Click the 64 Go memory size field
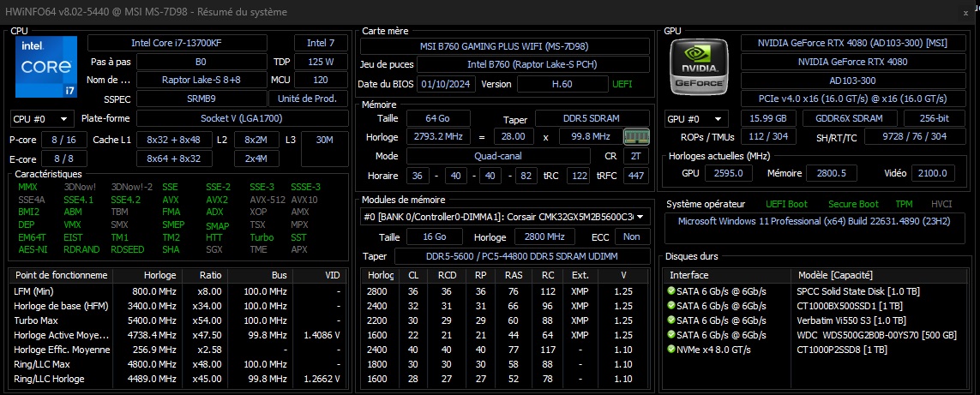Viewport: 980px width, 395px height. 437,119
